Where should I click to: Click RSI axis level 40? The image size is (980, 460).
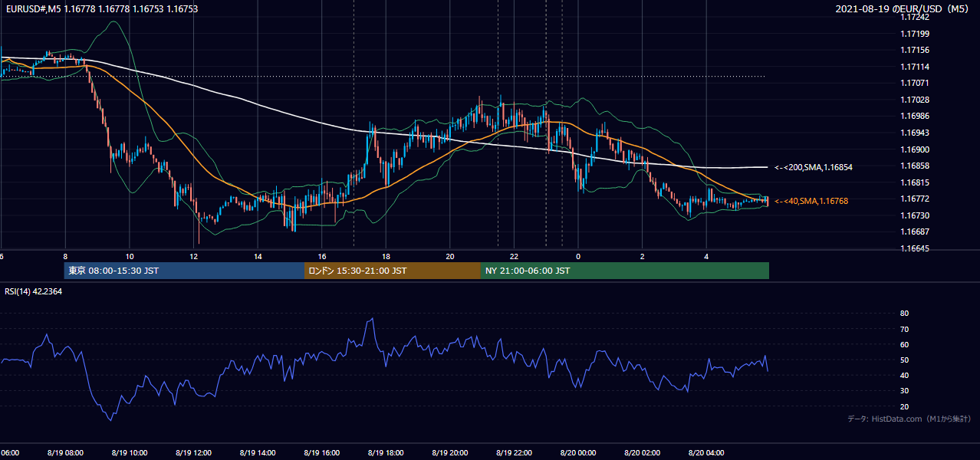coord(904,375)
